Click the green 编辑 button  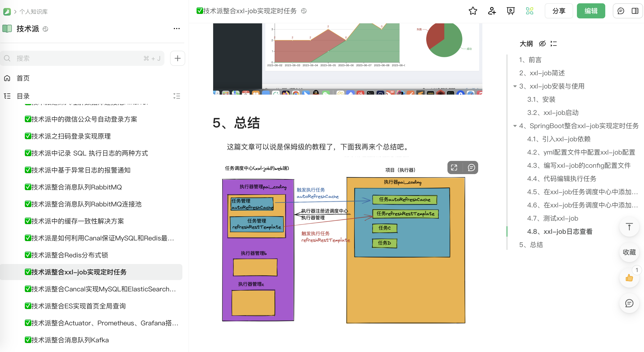pyautogui.click(x=591, y=11)
